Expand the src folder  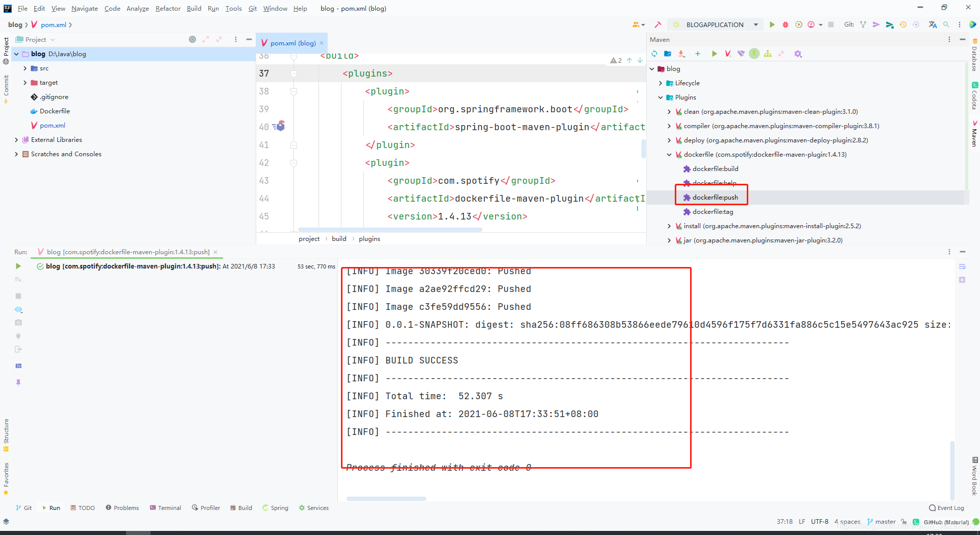(x=25, y=68)
